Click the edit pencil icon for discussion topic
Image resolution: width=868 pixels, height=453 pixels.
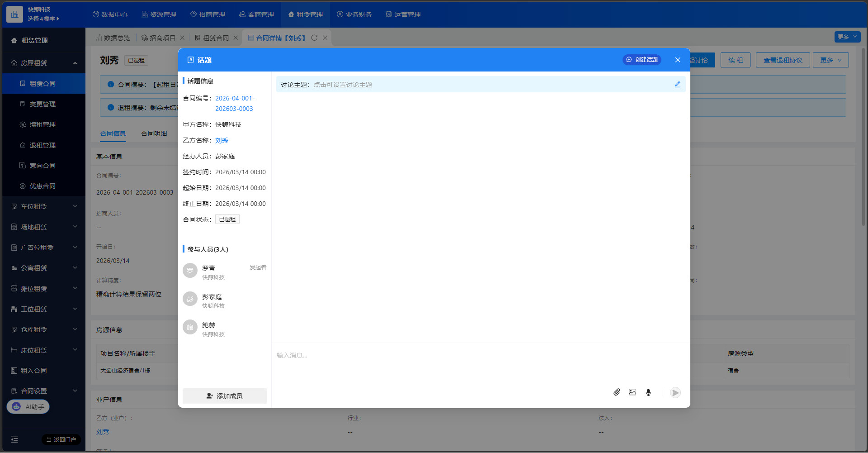(x=677, y=85)
